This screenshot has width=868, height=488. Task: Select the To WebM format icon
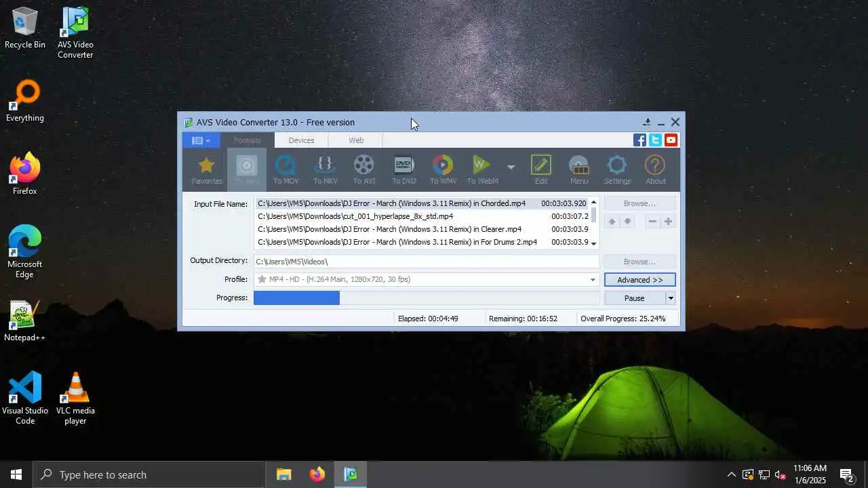coord(482,169)
